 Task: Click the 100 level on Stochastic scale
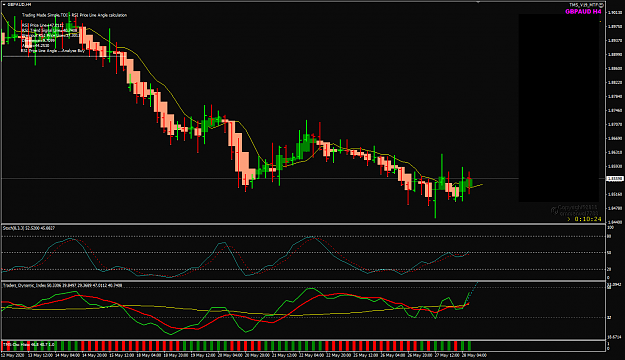[610, 227]
